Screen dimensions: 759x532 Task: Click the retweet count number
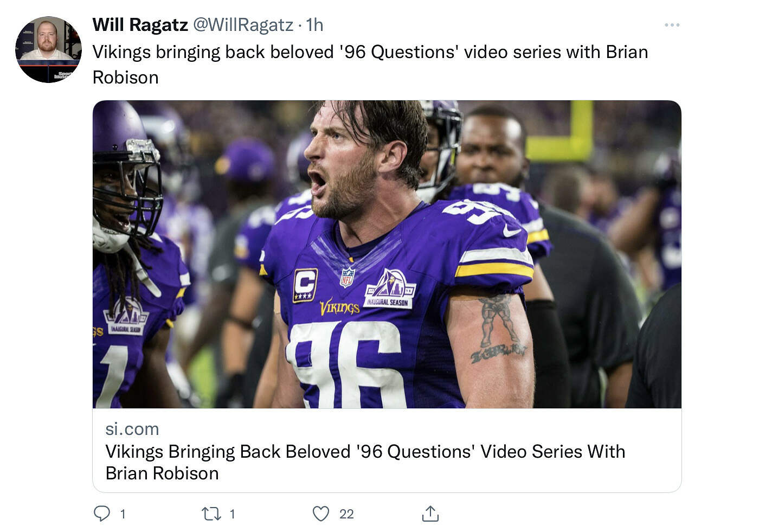pyautogui.click(x=232, y=514)
